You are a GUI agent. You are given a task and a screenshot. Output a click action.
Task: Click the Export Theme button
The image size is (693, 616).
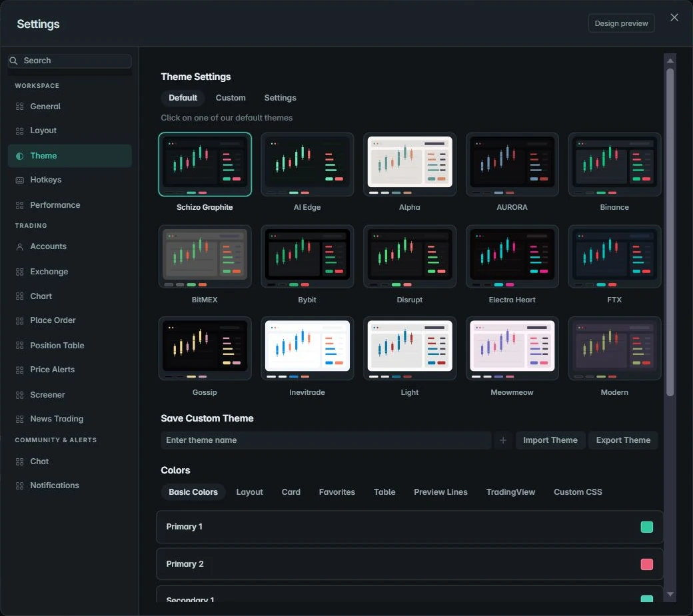[623, 440]
